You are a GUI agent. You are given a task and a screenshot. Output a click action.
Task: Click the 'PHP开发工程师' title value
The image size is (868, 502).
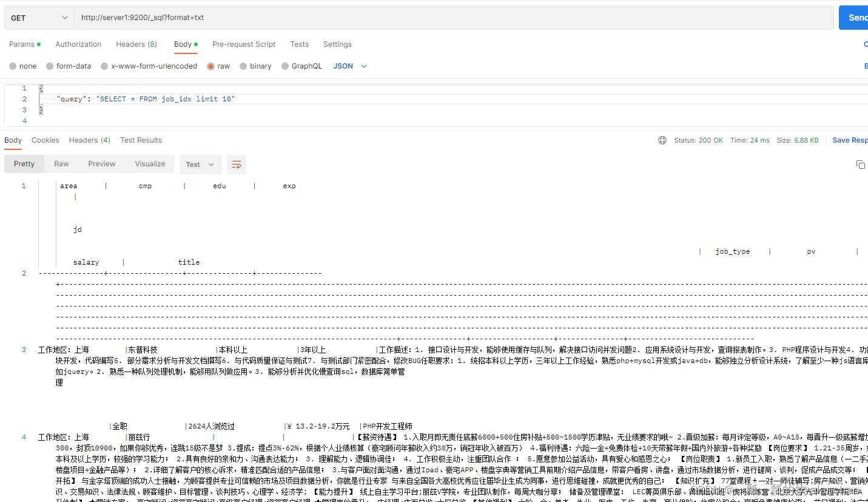(x=388, y=426)
